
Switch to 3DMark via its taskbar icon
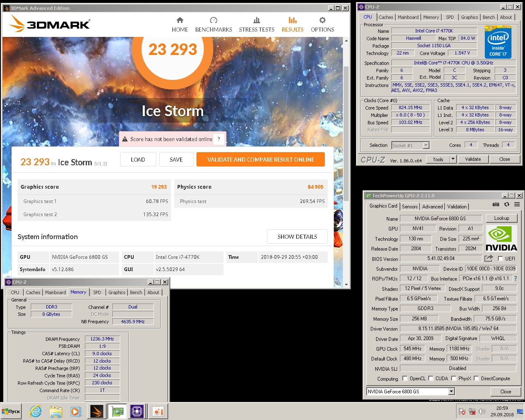point(97,411)
